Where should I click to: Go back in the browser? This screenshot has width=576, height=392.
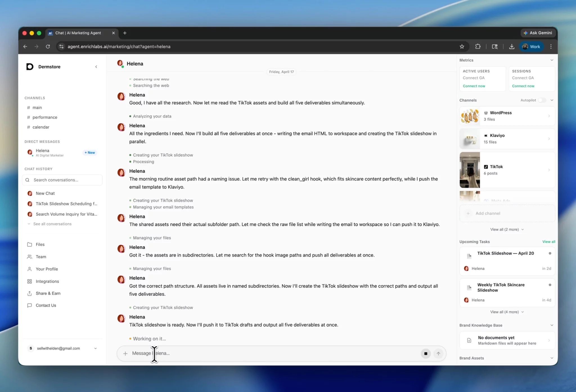pos(25,47)
